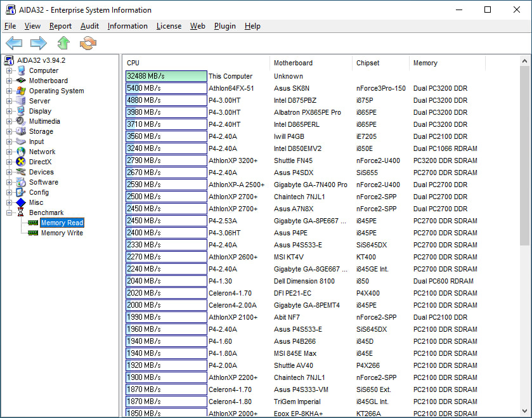Open the Plugin menu
The image size is (532, 418).
point(224,26)
